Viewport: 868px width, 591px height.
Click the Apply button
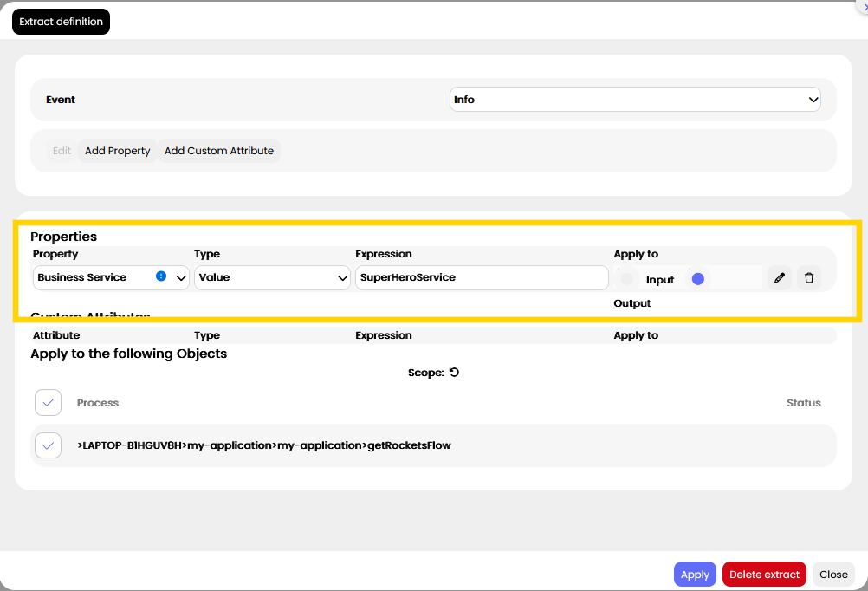tap(695, 575)
